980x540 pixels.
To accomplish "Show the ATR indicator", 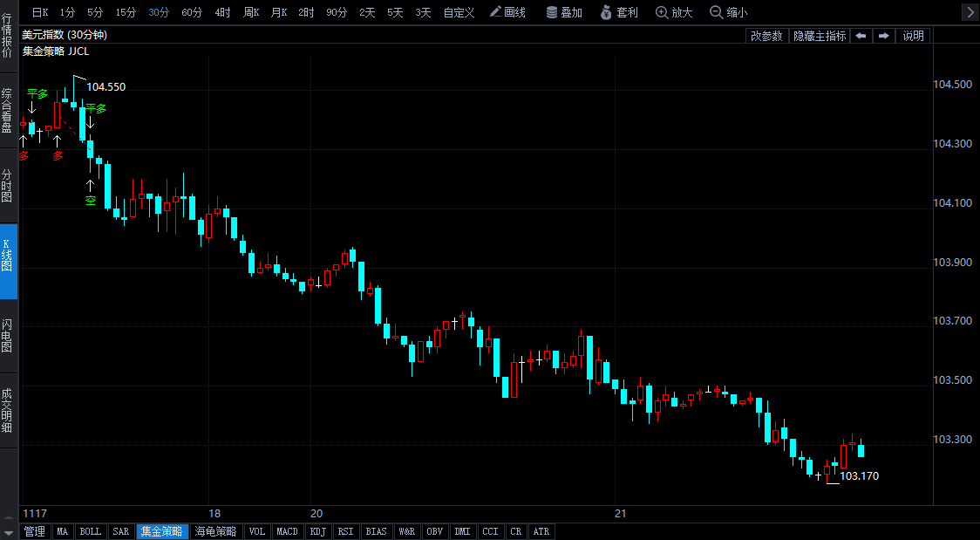I will coord(541,531).
